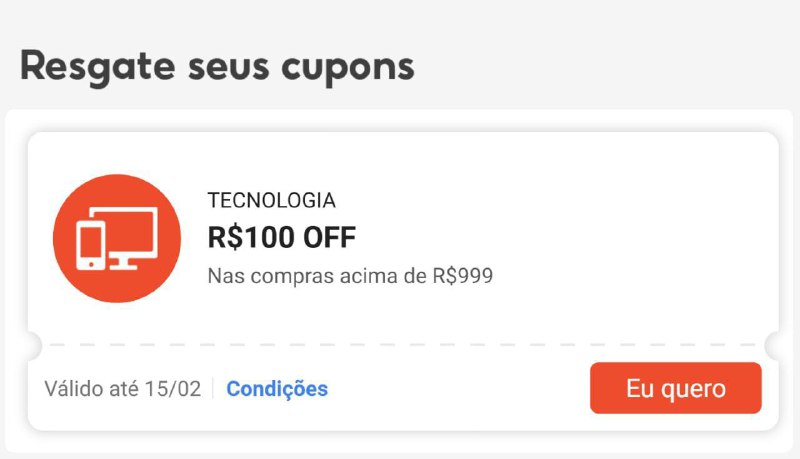Click the dashed coupon separator line

click(x=400, y=345)
